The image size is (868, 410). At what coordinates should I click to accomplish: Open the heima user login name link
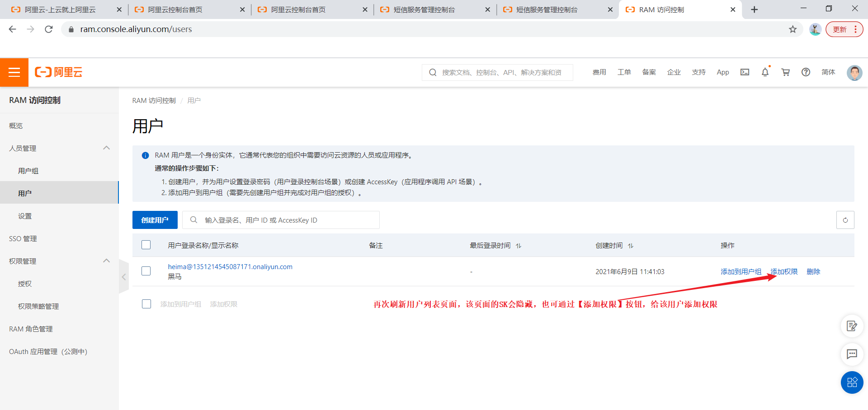point(230,267)
